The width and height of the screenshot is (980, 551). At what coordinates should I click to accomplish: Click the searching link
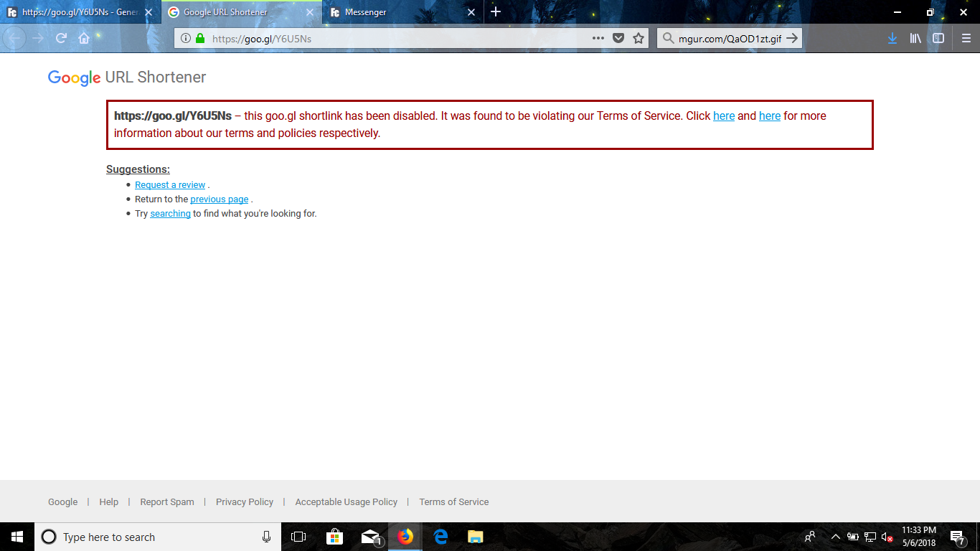170,214
